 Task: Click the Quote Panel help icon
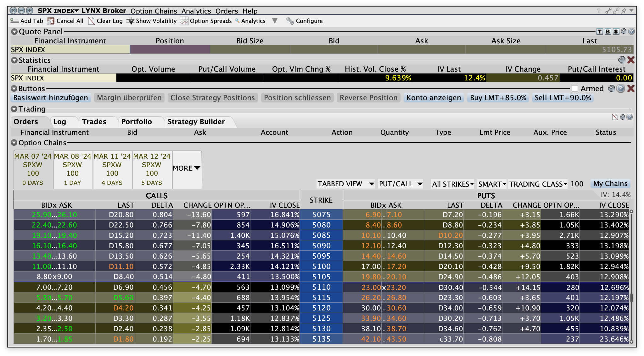pos(631,31)
